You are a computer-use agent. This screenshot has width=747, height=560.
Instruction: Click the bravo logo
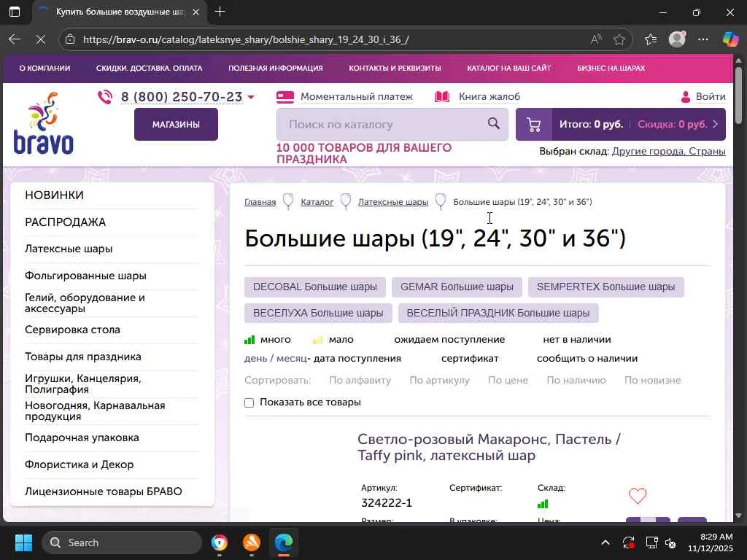pyautogui.click(x=43, y=123)
